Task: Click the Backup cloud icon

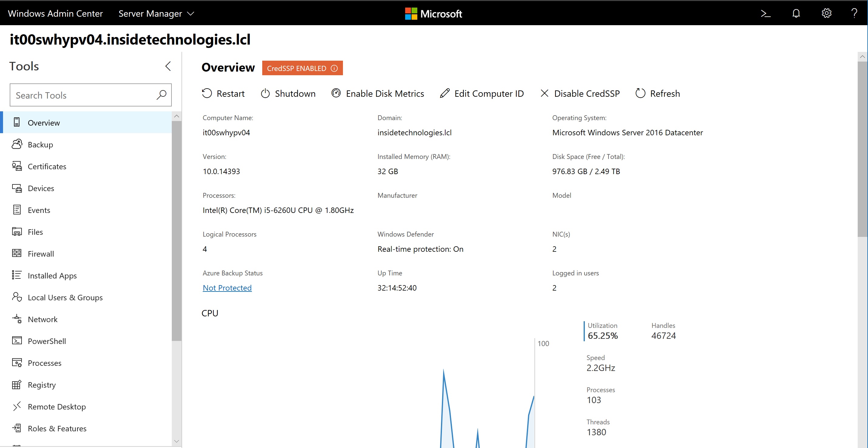Action: [x=17, y=144]
